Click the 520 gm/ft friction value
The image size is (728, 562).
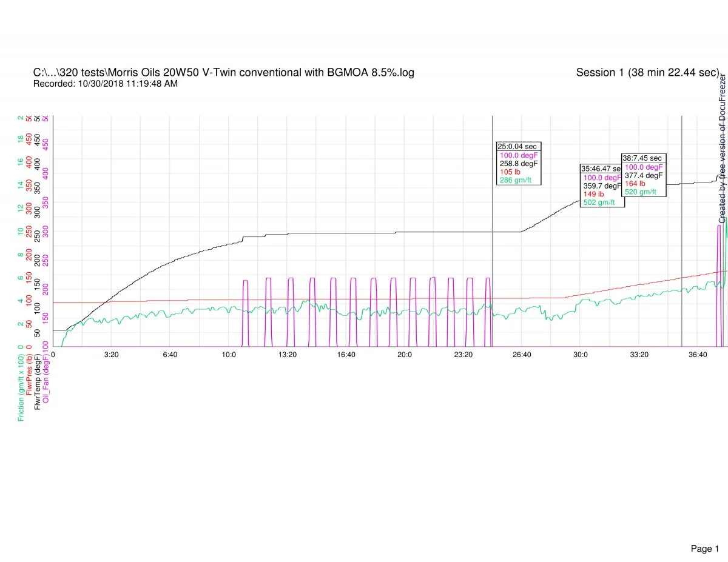click(x=640, y=192)
